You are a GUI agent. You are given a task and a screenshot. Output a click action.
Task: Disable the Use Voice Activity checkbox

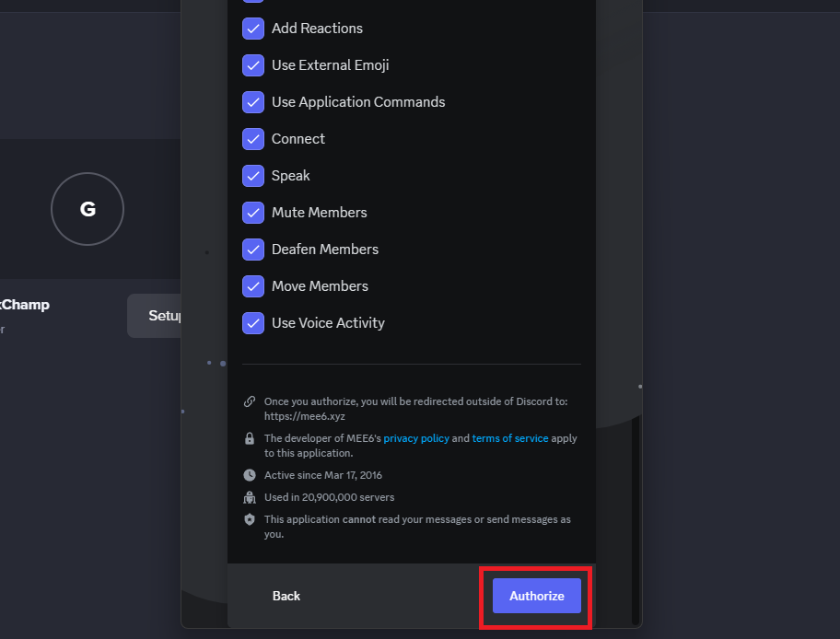[253, 323]
